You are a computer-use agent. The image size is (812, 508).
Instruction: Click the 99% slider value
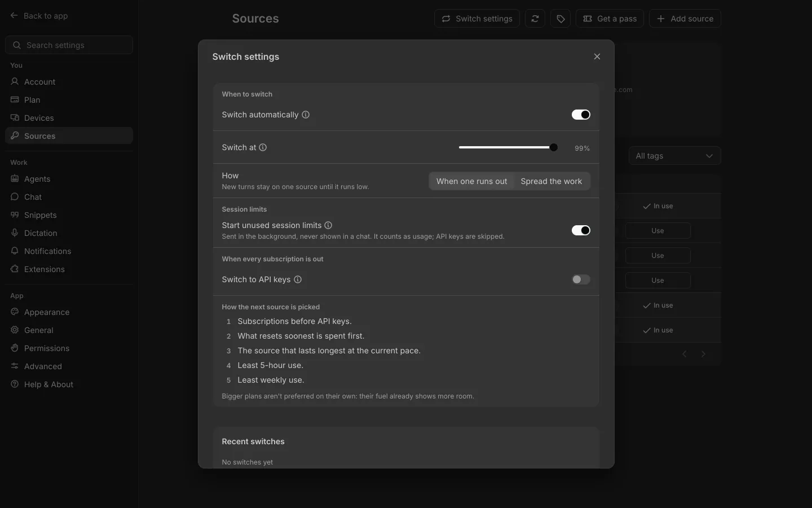(x=582, y=148)
